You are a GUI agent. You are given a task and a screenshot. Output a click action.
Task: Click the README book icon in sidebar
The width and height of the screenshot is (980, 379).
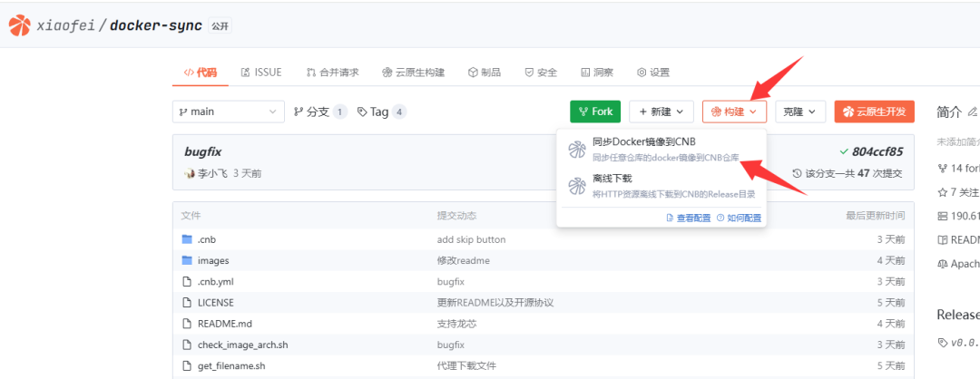[943, 239]
